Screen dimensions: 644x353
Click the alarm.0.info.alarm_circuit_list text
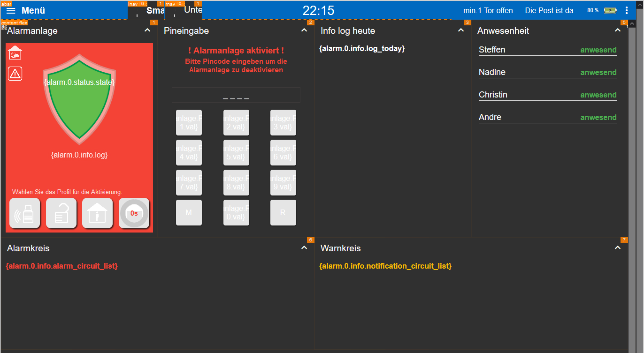coord(61,266)
